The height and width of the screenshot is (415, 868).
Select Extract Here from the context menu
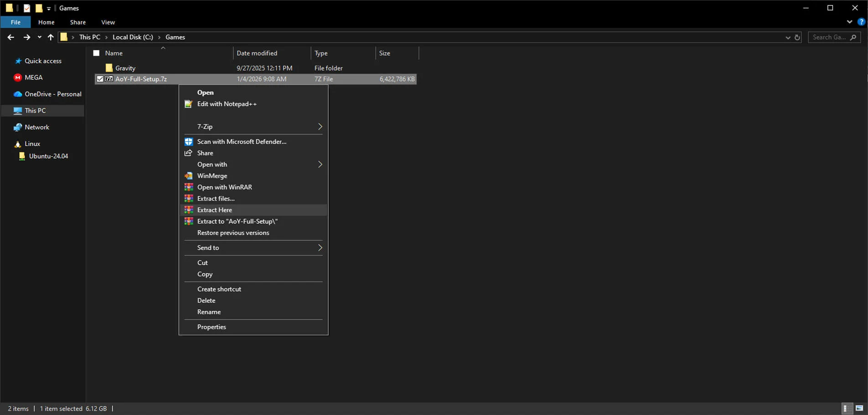point(214,210)
